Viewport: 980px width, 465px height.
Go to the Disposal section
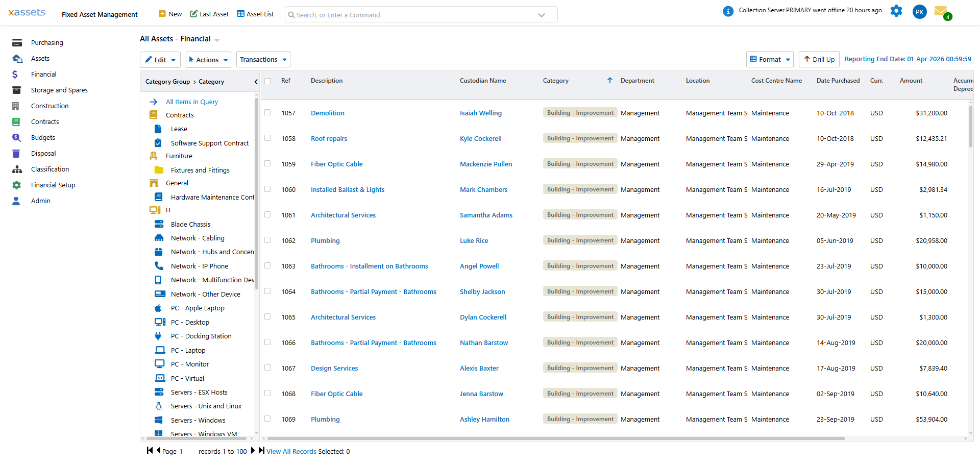pyautogui.click(x=43, y=153)
